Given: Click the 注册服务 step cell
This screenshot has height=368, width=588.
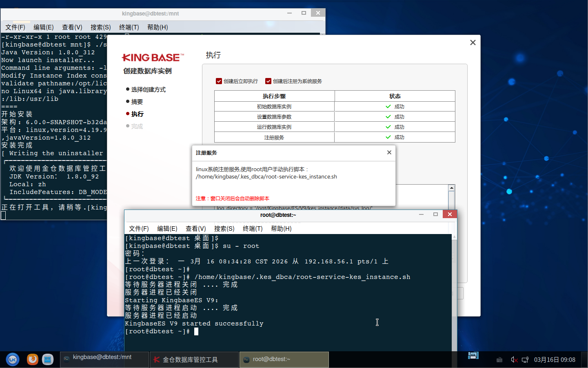Looking at the screenshot, I should (274, 138).
